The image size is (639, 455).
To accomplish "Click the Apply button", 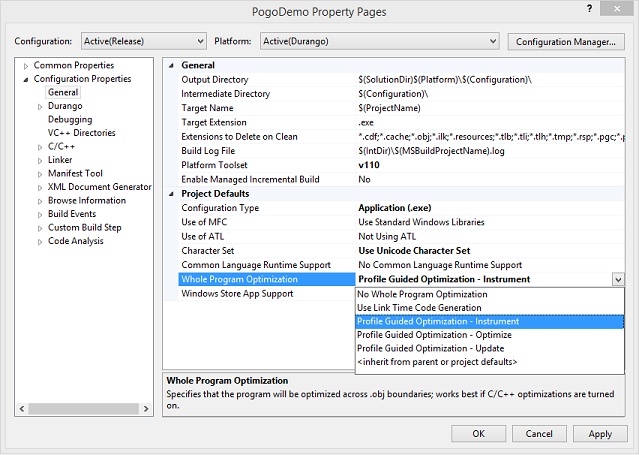I will 600,433.
